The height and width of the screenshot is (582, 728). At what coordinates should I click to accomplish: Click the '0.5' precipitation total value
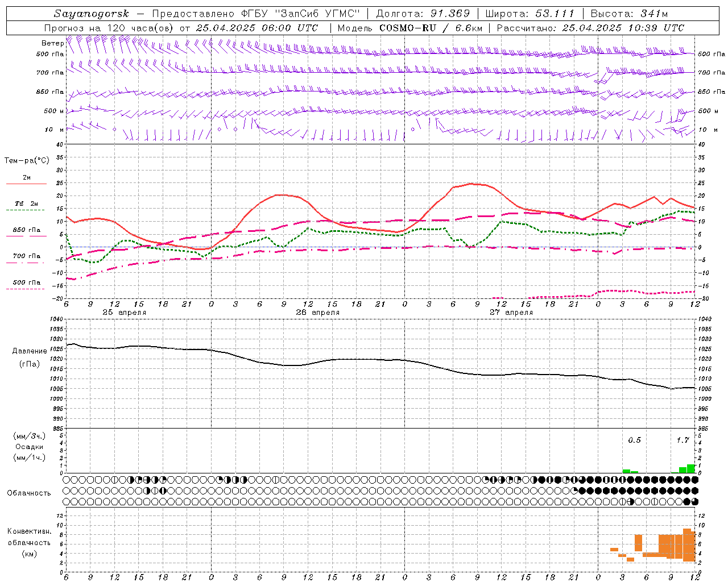click(634, 440)
